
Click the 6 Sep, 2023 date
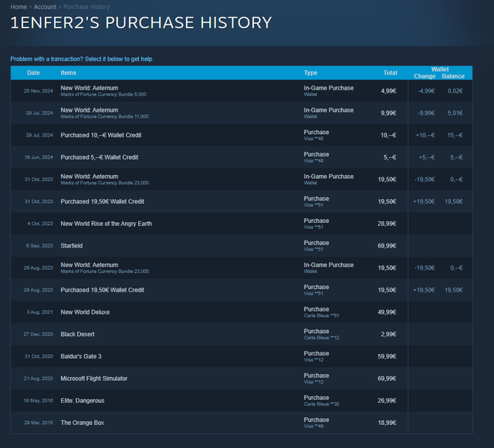coord(39,245)
